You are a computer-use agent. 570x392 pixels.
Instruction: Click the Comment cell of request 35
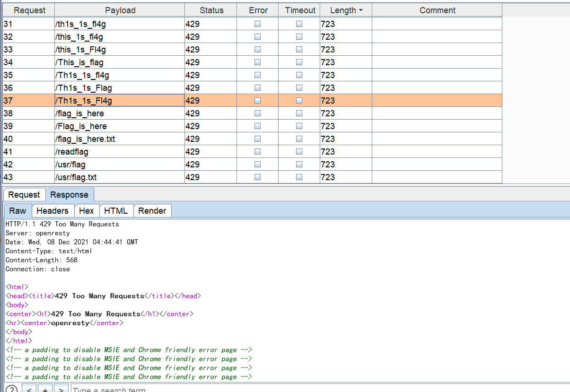(x=437, y=75)
